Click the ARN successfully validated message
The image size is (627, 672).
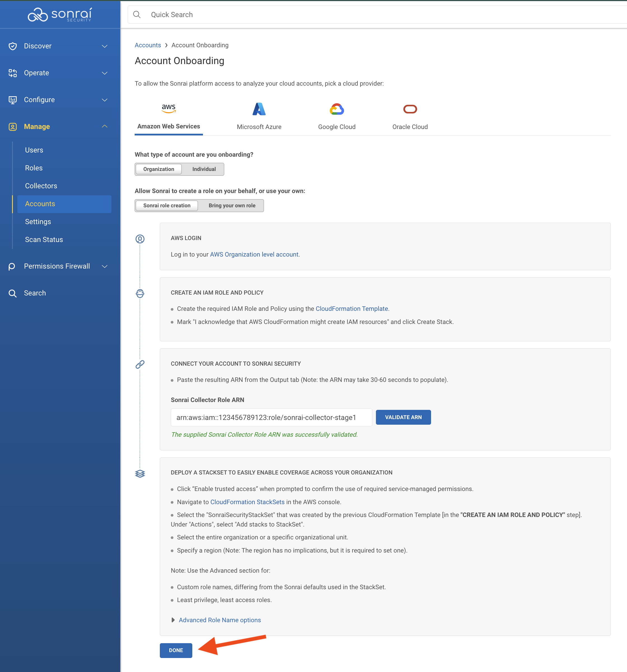click(x=264, y=435)
